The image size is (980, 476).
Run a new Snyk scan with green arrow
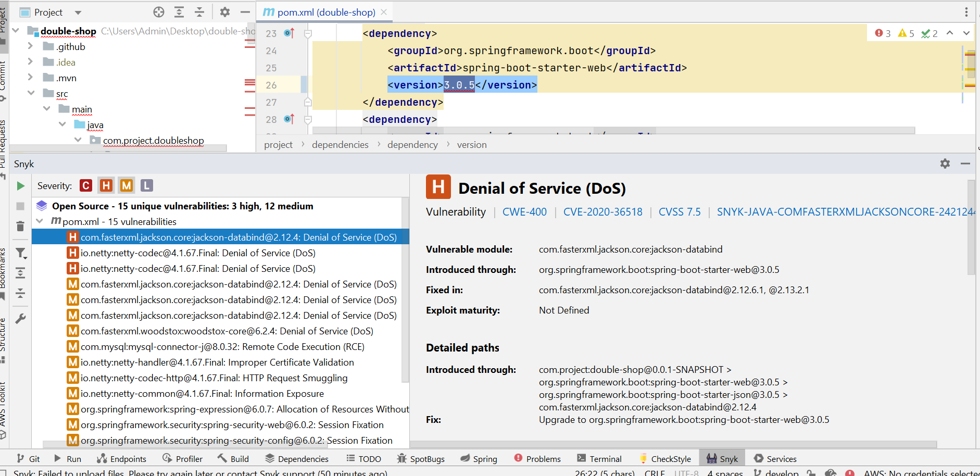coord(20,185)
